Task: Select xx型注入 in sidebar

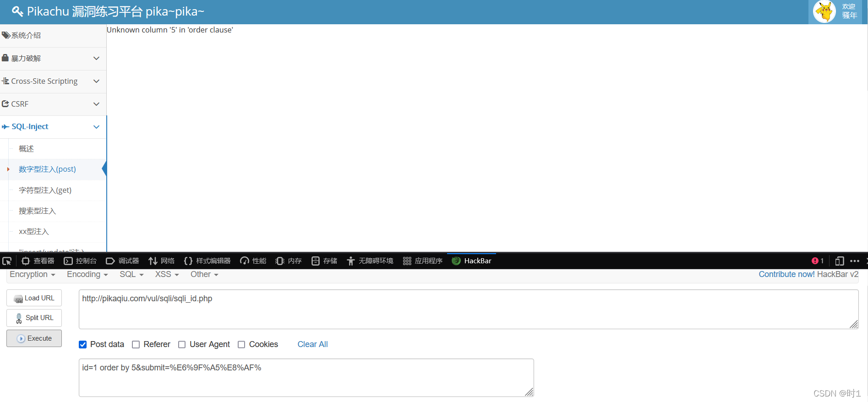Action: (x=33, y=232)
